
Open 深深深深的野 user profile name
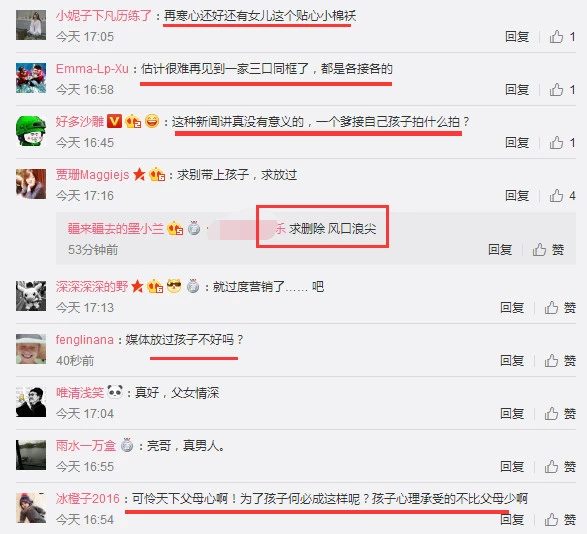click(x=92, y=286)
